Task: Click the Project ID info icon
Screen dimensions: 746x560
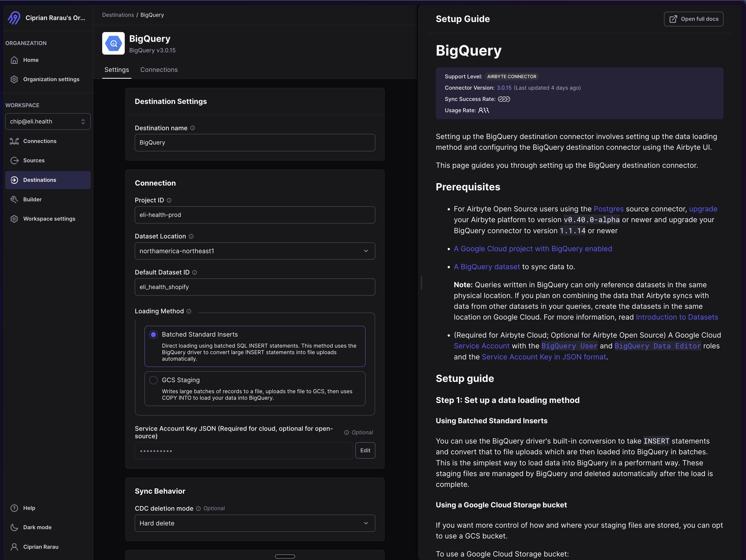Action: coord(169,200)
